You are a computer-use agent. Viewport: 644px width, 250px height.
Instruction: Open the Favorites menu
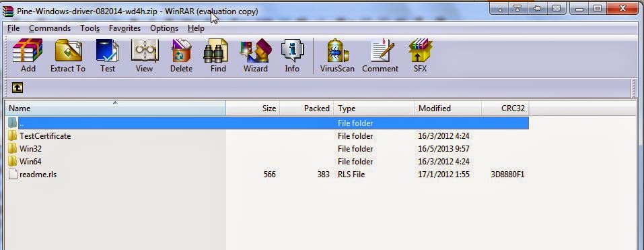pyautogui.click(x=125, y=28)
